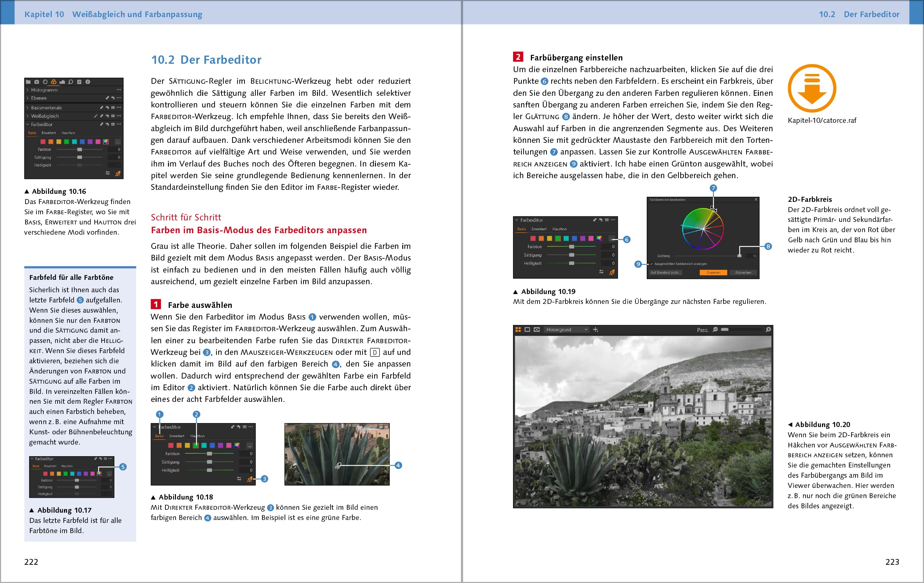Image resolution: width=924 pixels, height=583 pixels.
Task: Switch to the Erweitert tab in figure 10.16
Action: tap(49, 133)
